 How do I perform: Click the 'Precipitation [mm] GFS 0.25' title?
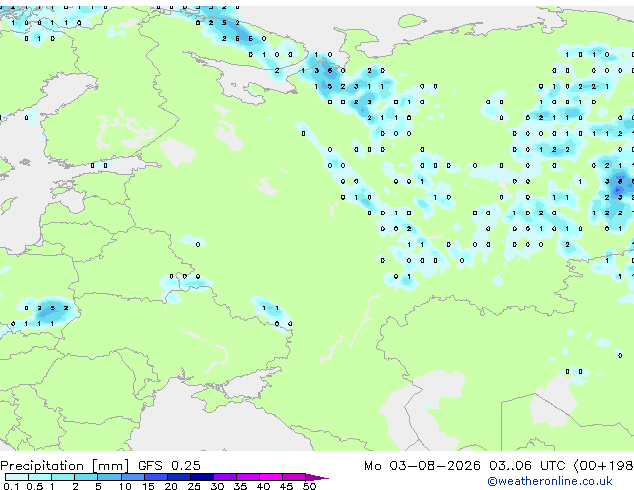tap(100, 466)
